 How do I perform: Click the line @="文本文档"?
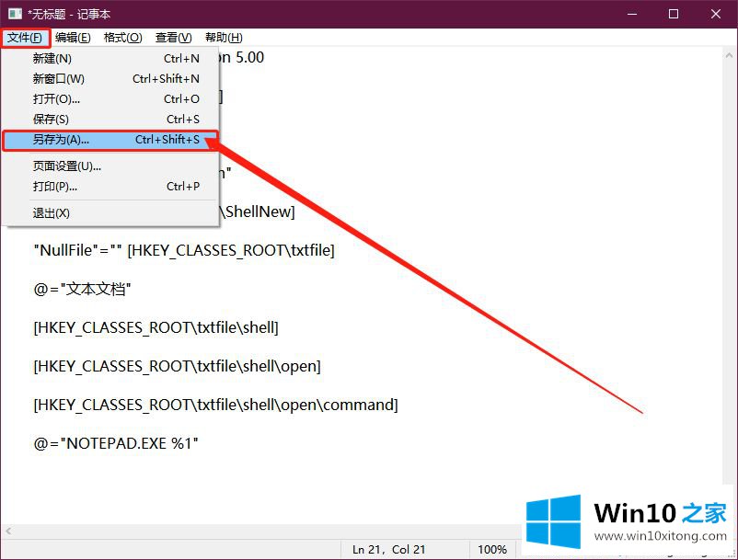point(83,289)
